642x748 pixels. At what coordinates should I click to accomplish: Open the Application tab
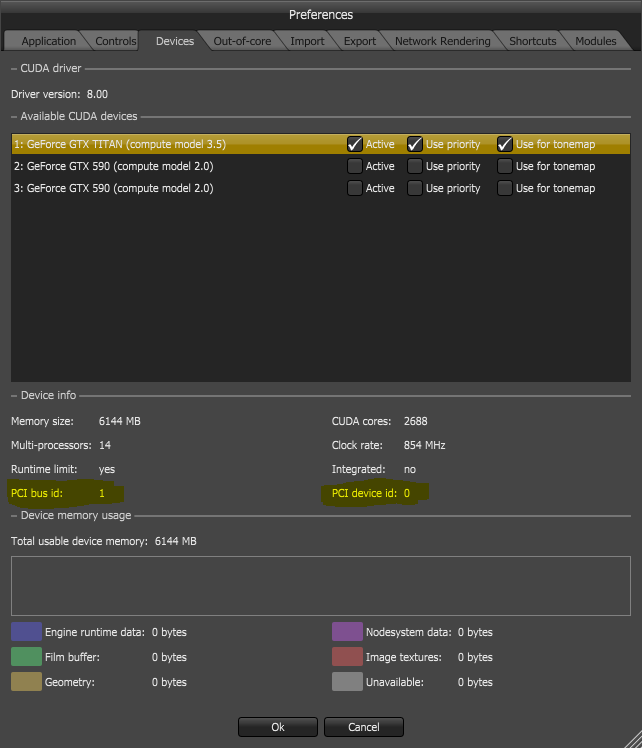[48, 41]
